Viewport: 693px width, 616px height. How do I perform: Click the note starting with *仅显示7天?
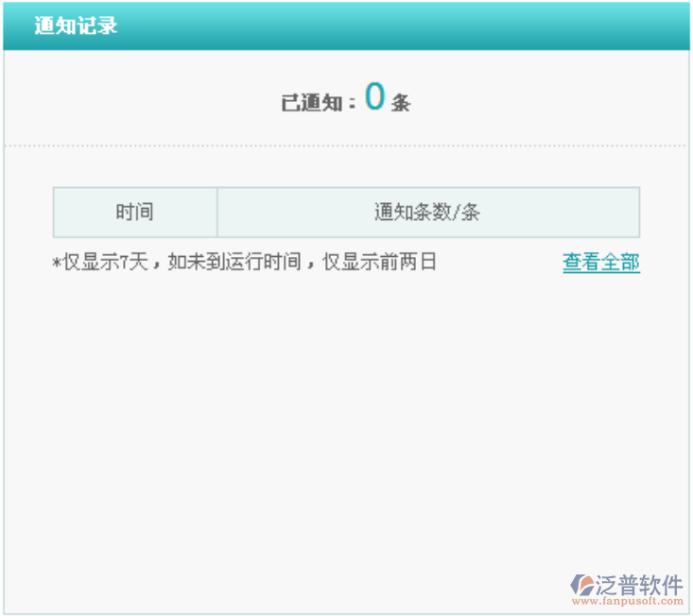(x=245, y=262)
